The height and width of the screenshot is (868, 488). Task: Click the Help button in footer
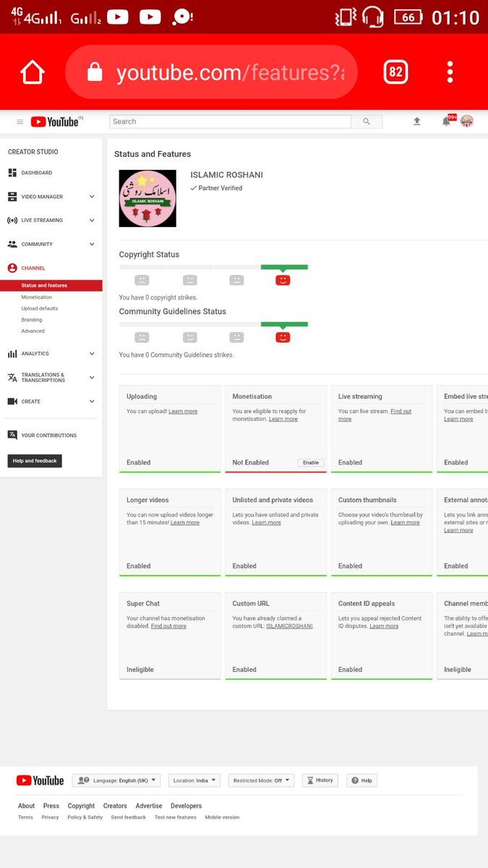coord(363,780)
